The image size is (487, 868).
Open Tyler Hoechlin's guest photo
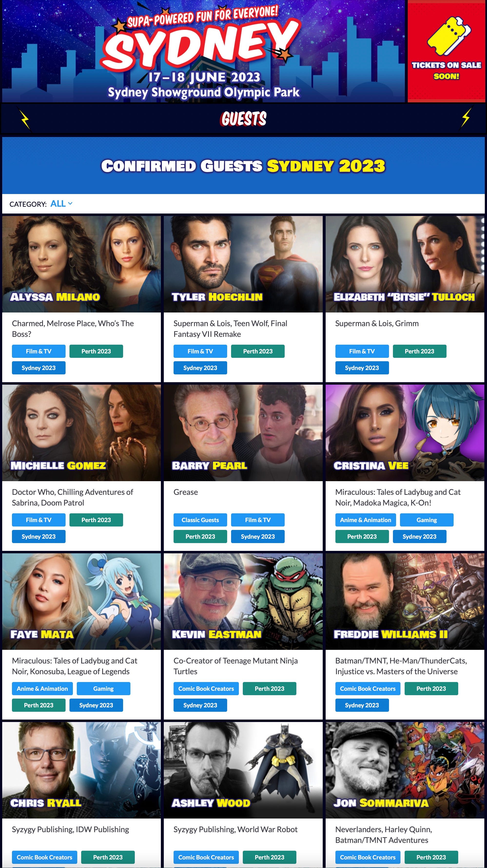243,264
